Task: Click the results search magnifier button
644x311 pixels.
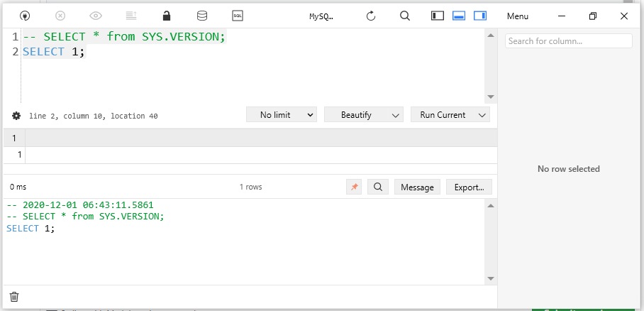Action: tap(378, 187)
